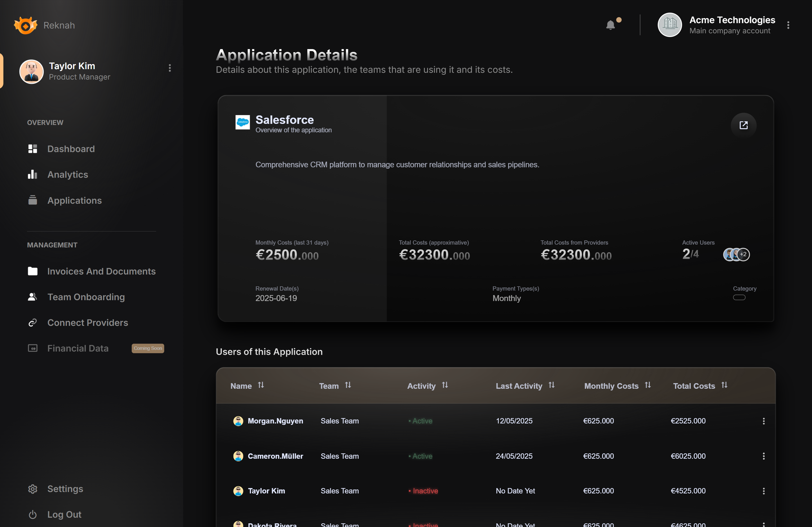Screen dimensions: 812x527
Task: Click the Connect Providers link icon
Action: [32, 322]
